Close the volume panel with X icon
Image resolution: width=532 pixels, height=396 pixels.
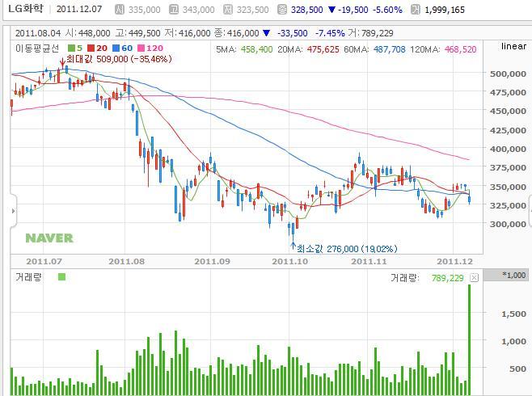tap(475, 278)
